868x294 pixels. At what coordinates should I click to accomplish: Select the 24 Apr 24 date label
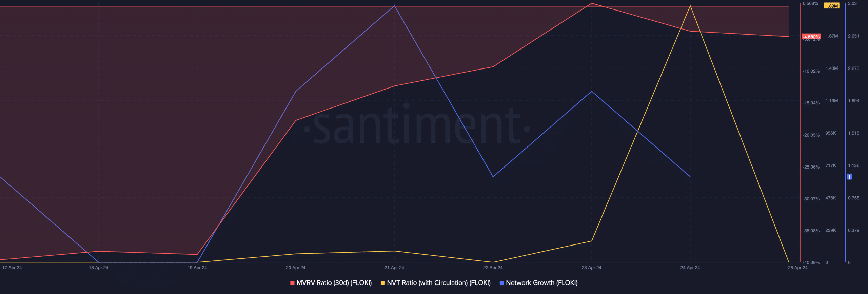[690, 268]
